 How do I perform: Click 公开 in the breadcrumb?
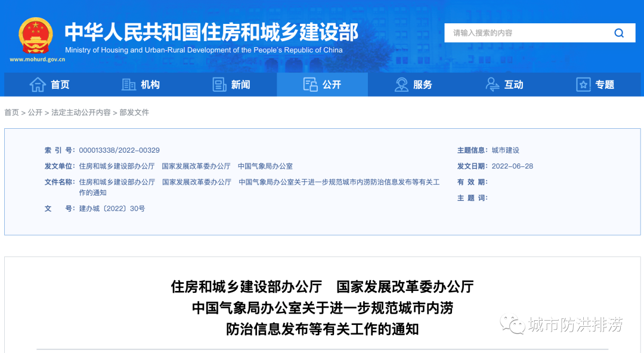click(x=35, y=113)
